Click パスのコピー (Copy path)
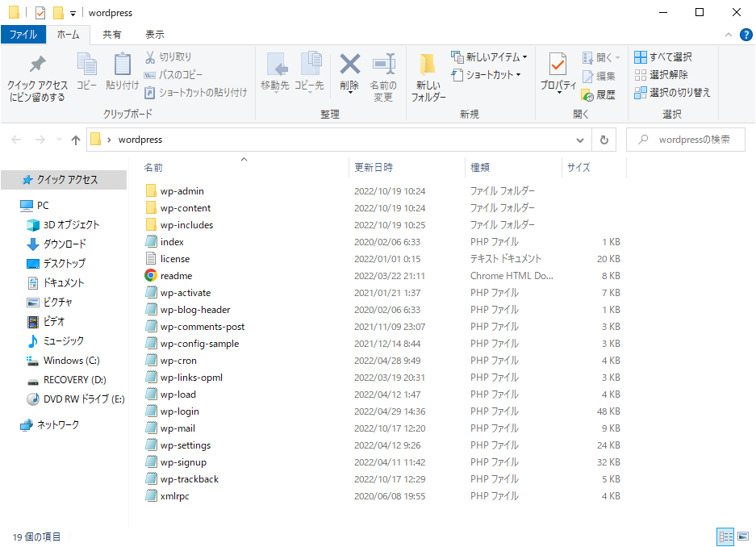This screenshot has width=756, height=547. pos(173,75)
